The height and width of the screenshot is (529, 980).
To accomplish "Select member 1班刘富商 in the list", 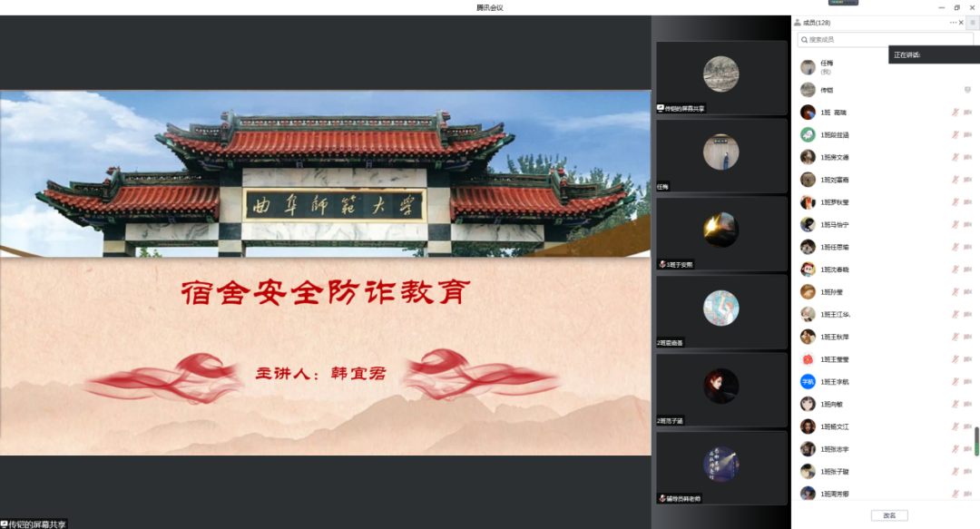I will [885, 180].
